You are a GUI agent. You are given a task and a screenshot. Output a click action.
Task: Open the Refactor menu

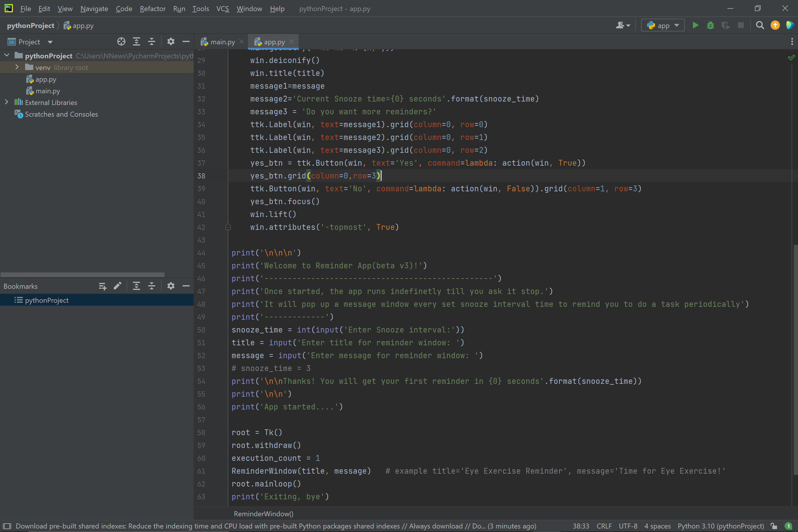point(153,8)
